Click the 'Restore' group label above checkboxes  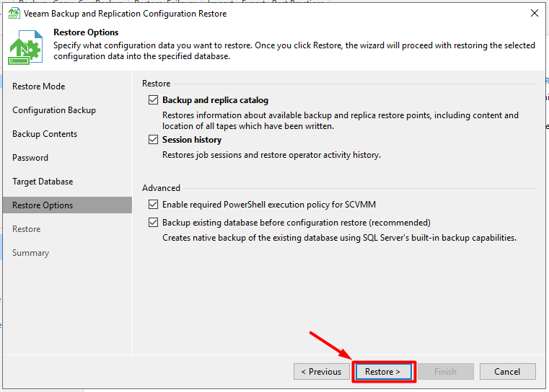click(156, 84)
